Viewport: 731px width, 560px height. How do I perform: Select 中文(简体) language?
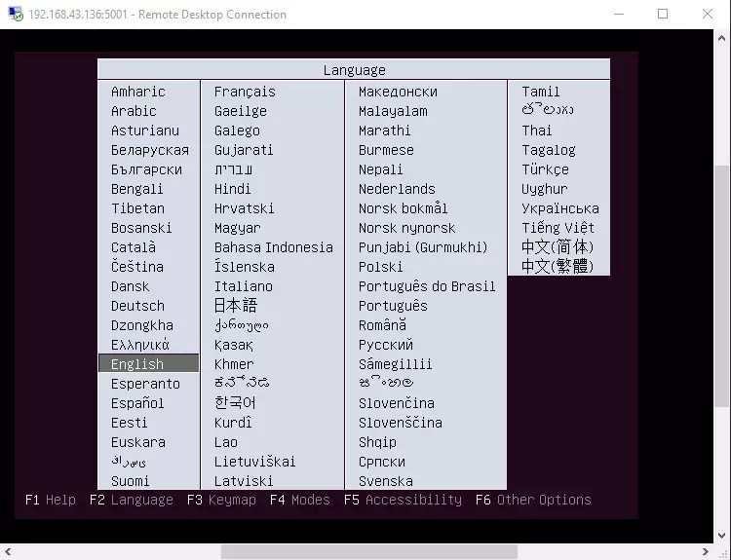pyautogui.click(x=558, y=247)
